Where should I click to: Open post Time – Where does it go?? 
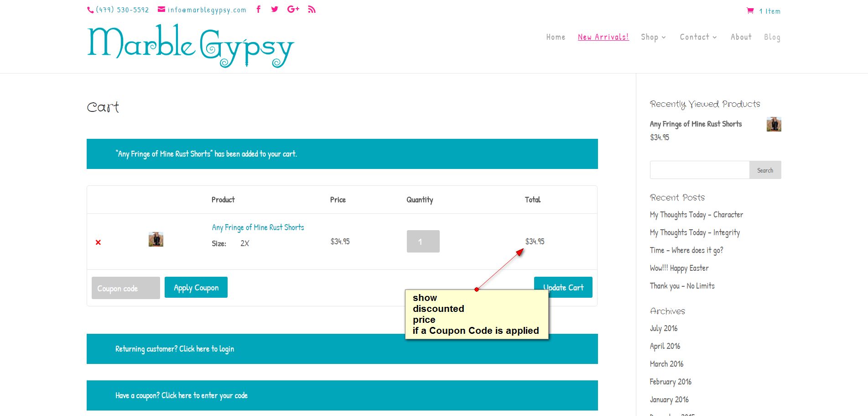(686, 250)
